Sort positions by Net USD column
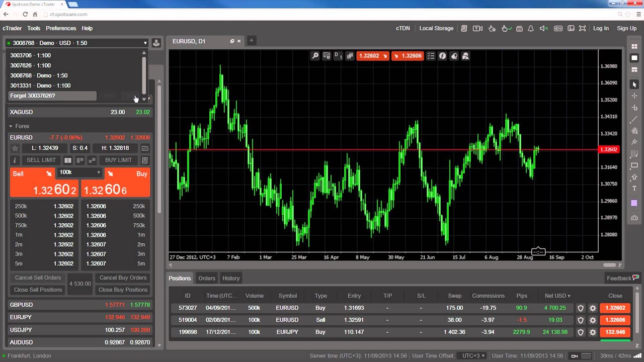644x362 pixels. coord(557,296)
